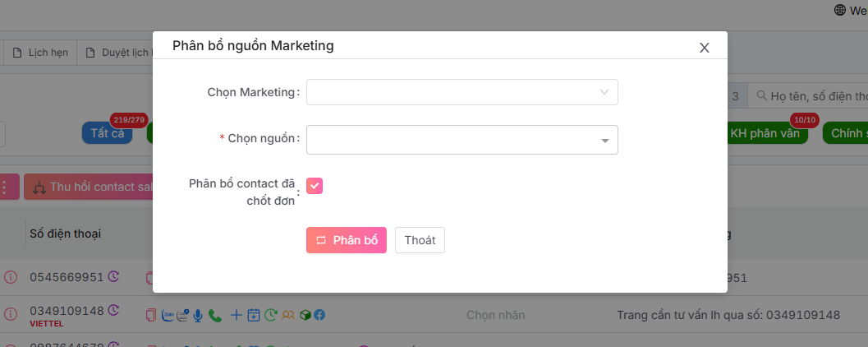868x347 pixels.
Task: Click the Họ tên search field
Action: tap(813, 96)
